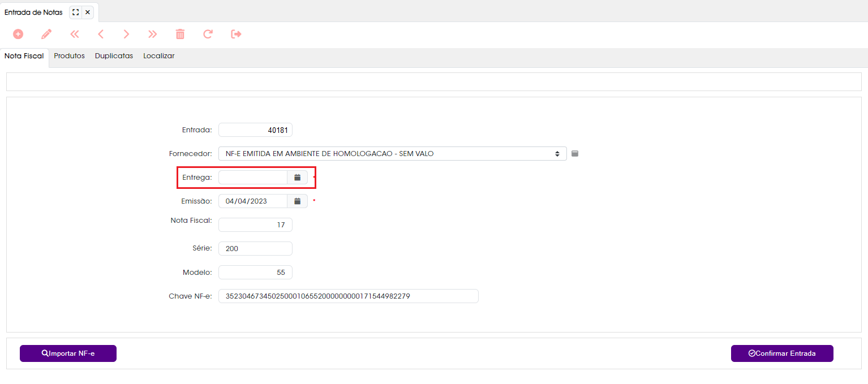Image resolution: width=868 pixels, height=384 pixels.
Task: Focus the Chave NF-e key field
Action: [349, 296]
